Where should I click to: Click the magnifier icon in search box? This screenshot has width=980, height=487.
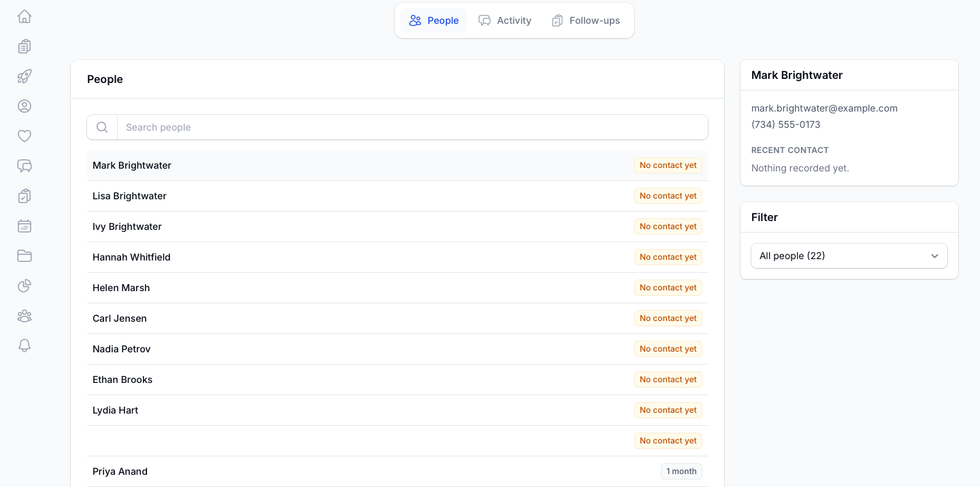[102, 127]
